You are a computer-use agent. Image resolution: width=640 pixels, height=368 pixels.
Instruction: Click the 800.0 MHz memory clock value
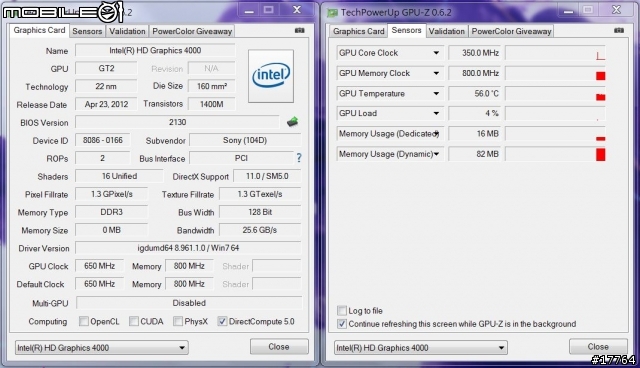475,73
